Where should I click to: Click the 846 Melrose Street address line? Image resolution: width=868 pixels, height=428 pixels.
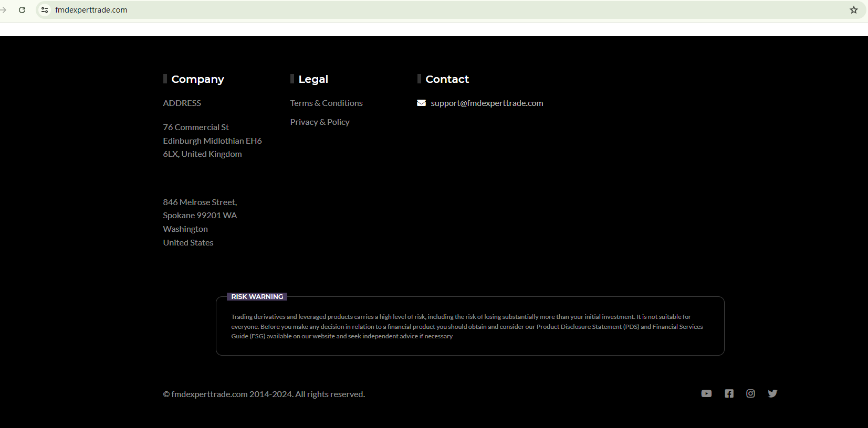200,202
